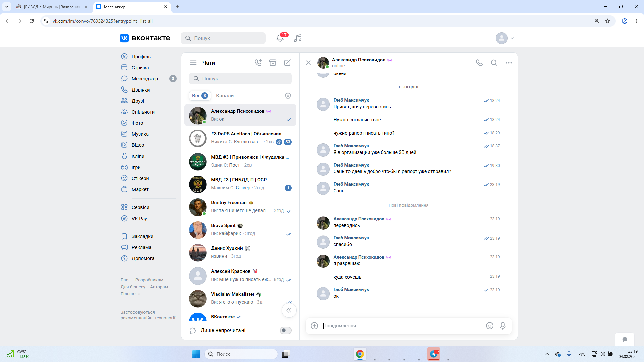Open Windows Start menu
The image size is (644, 362).
coord(196,354)
